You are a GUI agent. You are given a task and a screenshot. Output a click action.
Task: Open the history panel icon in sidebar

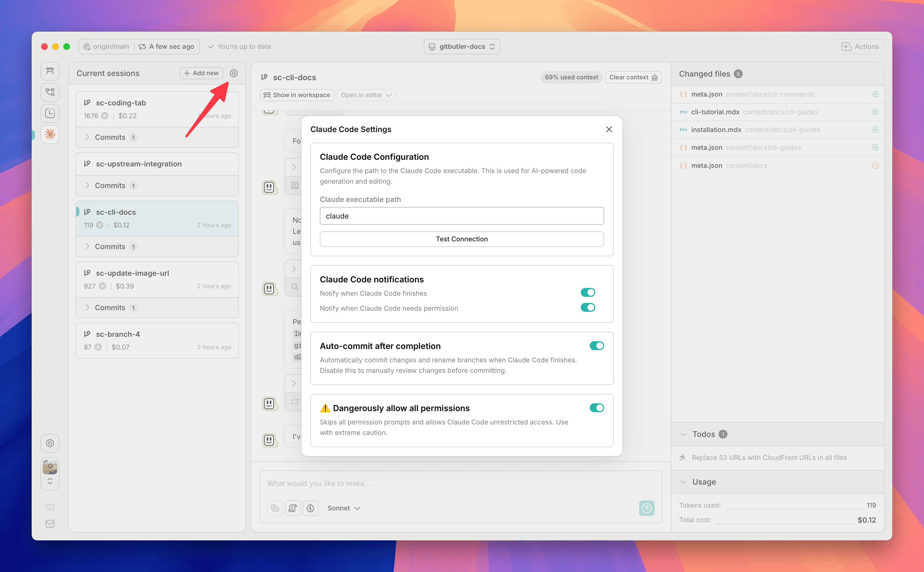click(x=50, y=113)
